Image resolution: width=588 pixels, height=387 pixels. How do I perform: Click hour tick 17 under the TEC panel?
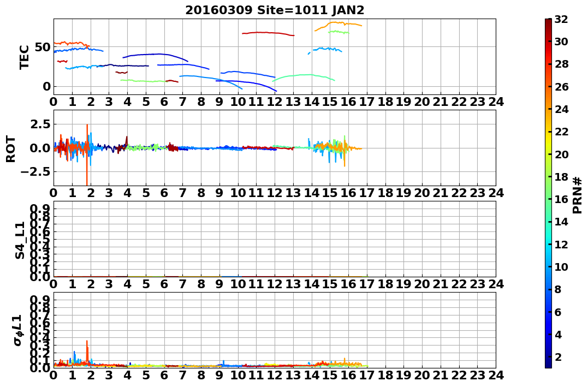pyautogui.click(x=367, y=102)
